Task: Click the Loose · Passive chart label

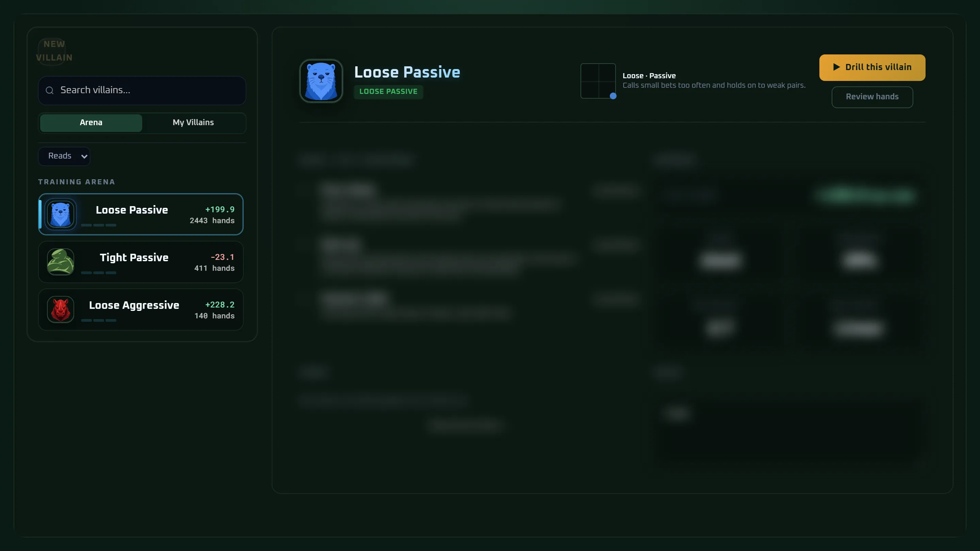Action: (649, 76)
